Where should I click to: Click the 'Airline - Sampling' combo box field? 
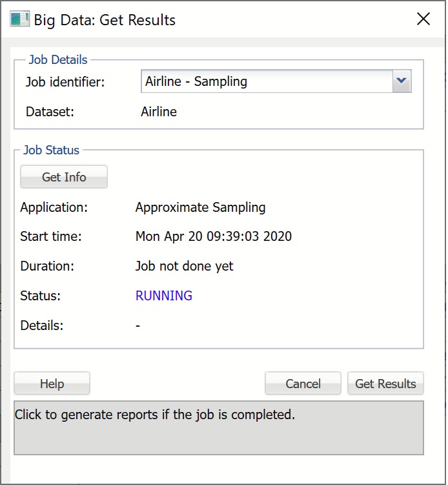coord(266,81)
